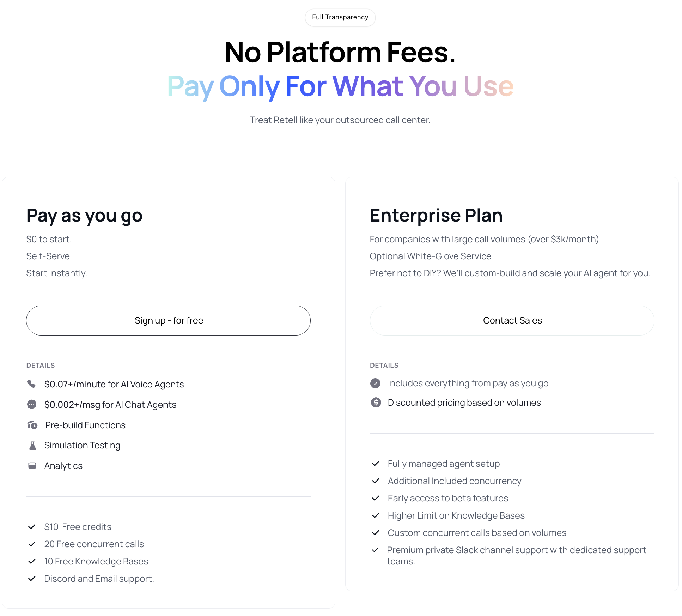Toggle the checkmark next to 20 Free concurrent calls

coord(32,544)
